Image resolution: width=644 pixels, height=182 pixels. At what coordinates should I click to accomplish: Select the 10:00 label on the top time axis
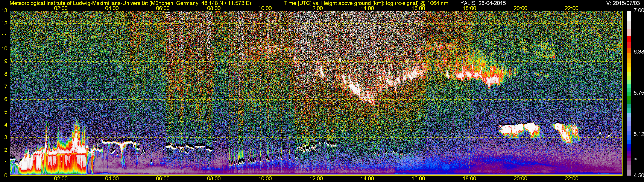click(x=265, y=8)
